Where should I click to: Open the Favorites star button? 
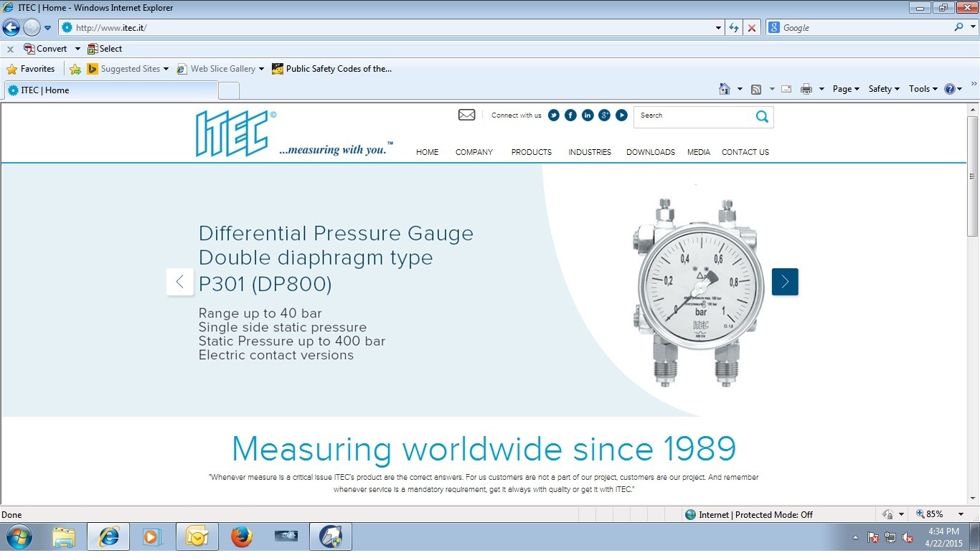(x=31, y=69)
